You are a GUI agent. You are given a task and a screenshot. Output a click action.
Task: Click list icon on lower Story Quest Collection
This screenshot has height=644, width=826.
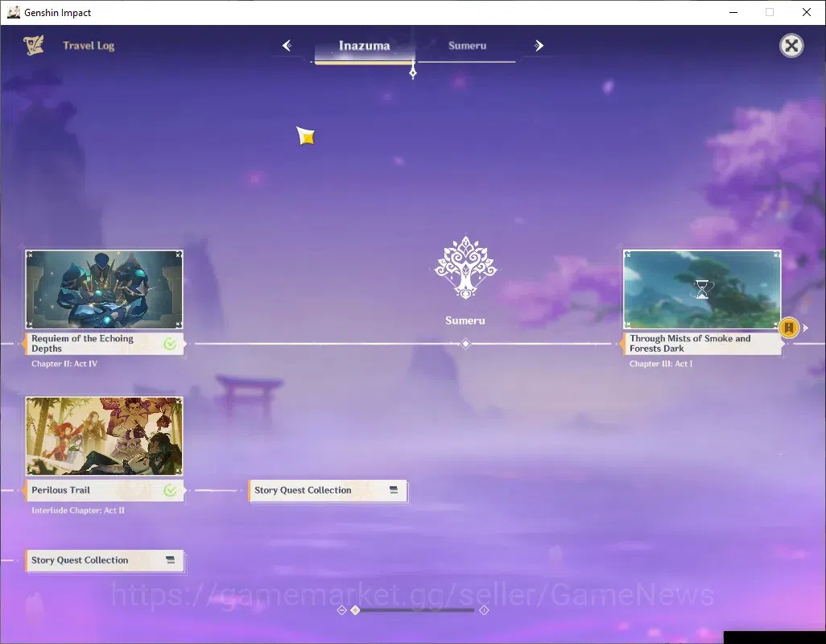pyautogui.click(x=170, y=559)
